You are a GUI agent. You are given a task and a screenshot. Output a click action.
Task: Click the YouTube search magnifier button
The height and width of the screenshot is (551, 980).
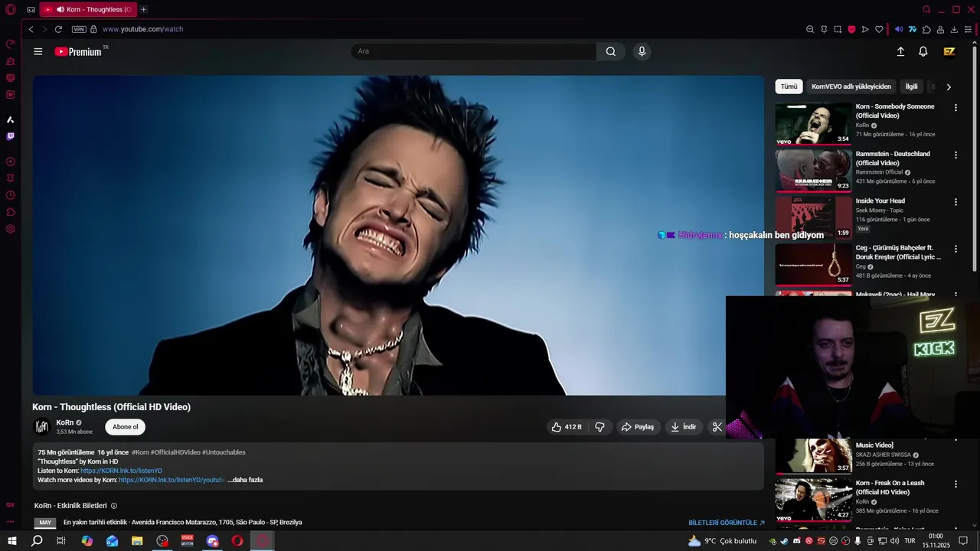click(610, 51)
